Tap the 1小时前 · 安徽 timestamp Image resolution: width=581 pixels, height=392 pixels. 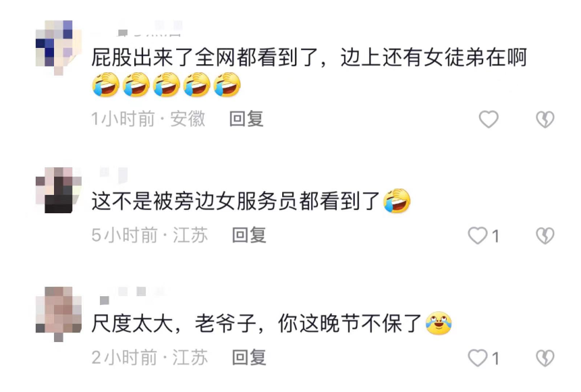148,119
